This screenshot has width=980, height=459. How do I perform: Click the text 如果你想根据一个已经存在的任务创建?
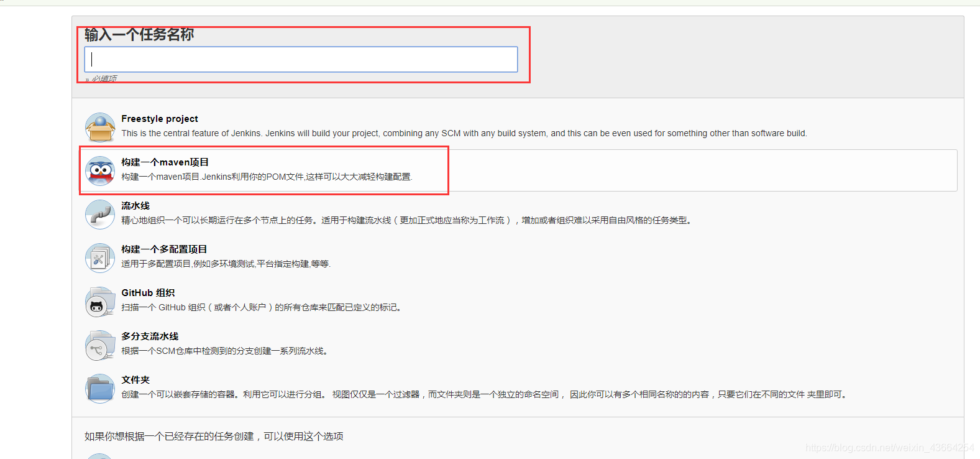point(214,437)
